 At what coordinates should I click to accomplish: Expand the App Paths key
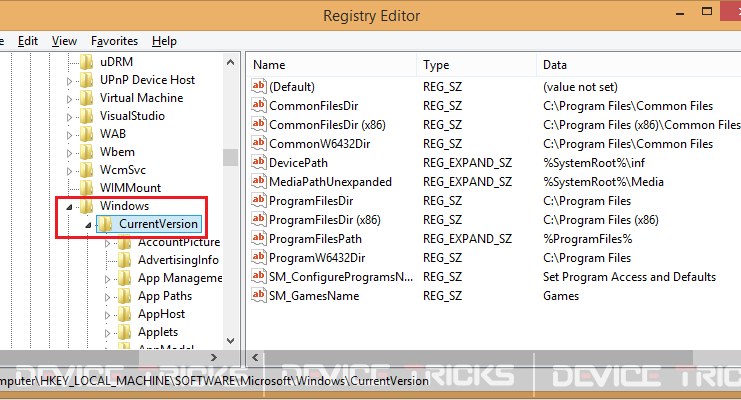tap(107, 297)
